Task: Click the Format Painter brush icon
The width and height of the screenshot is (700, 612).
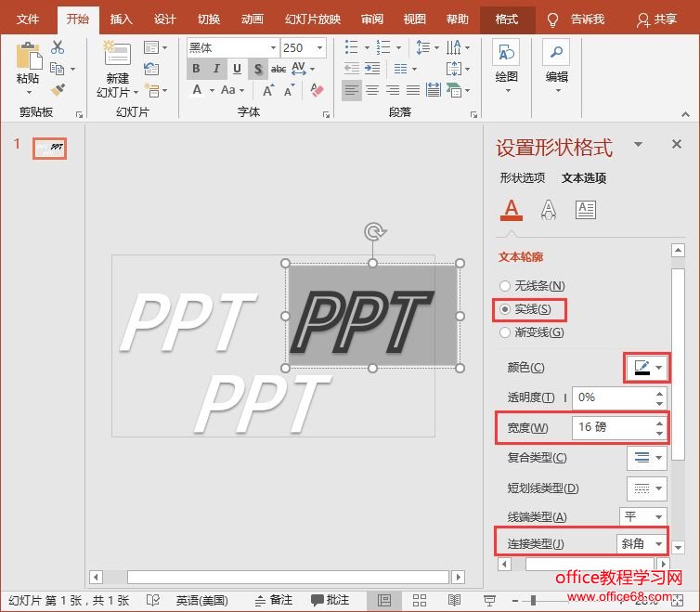Action: (58, 91)
